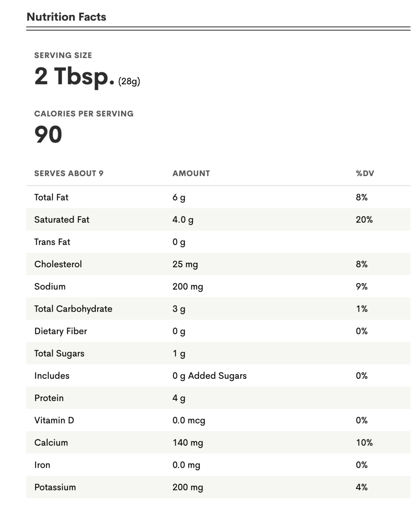Click the Amount column header
Screen dimensions: 420x505
click(x=191, y=173)
